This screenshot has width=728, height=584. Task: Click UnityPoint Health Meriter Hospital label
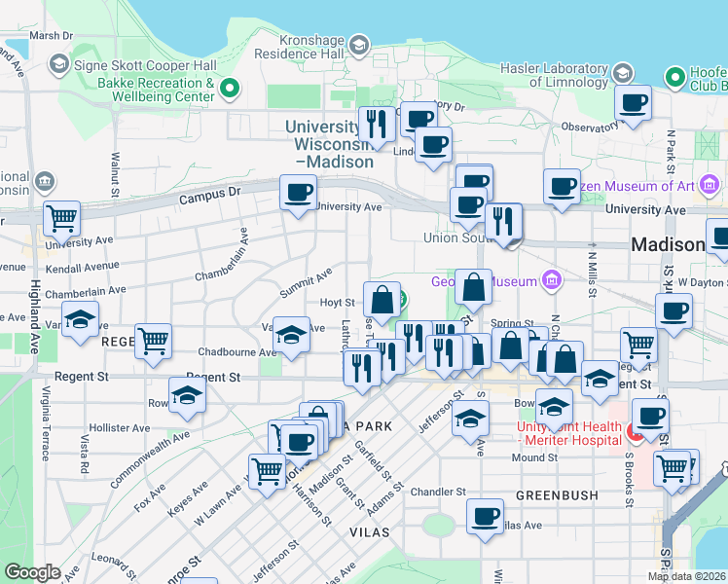tap(568, 433)
